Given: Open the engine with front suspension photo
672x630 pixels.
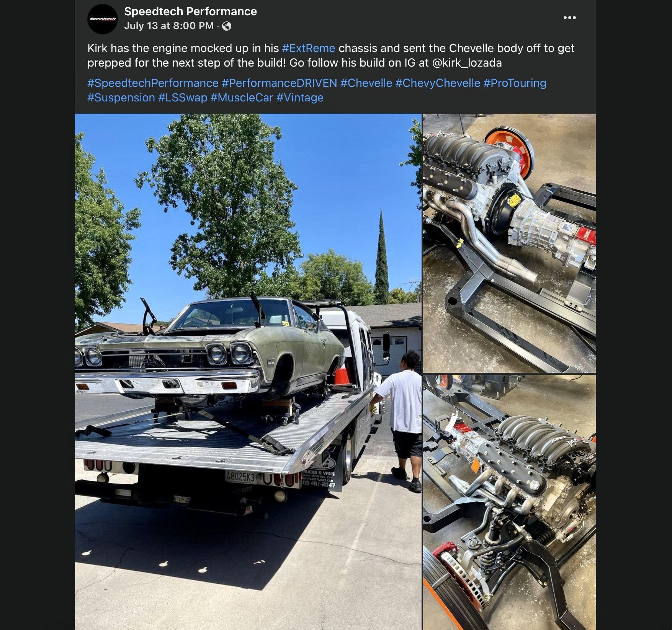Looking at the screenshot, I should (509, 503).
